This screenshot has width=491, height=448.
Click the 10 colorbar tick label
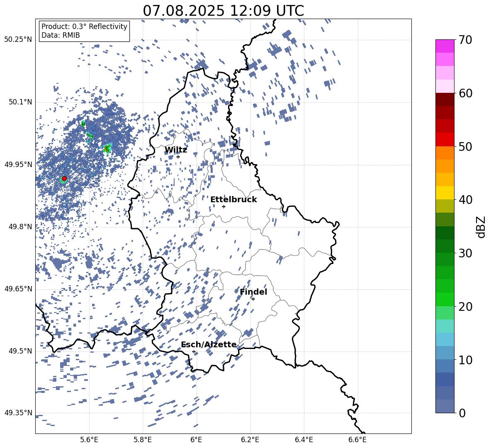click(465, 360)
